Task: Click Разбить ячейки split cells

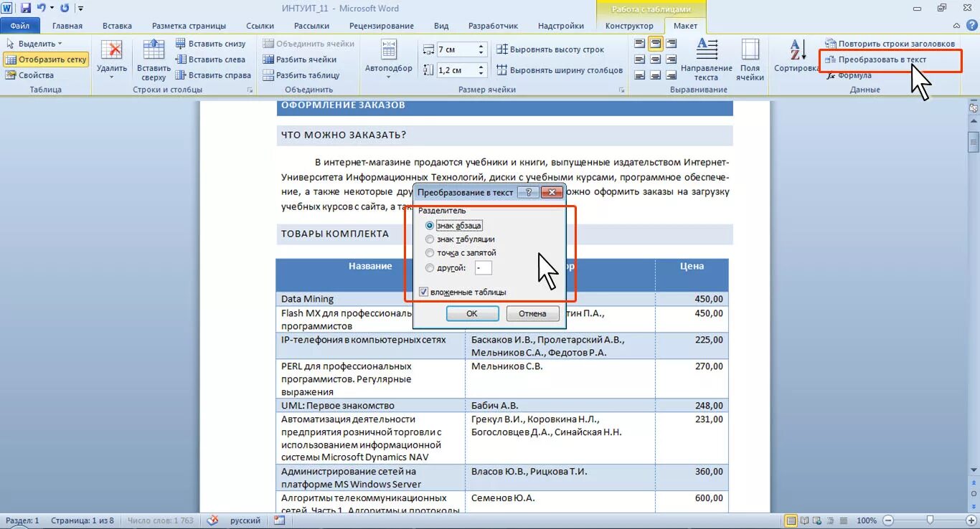Action: (x=300, y=59)
